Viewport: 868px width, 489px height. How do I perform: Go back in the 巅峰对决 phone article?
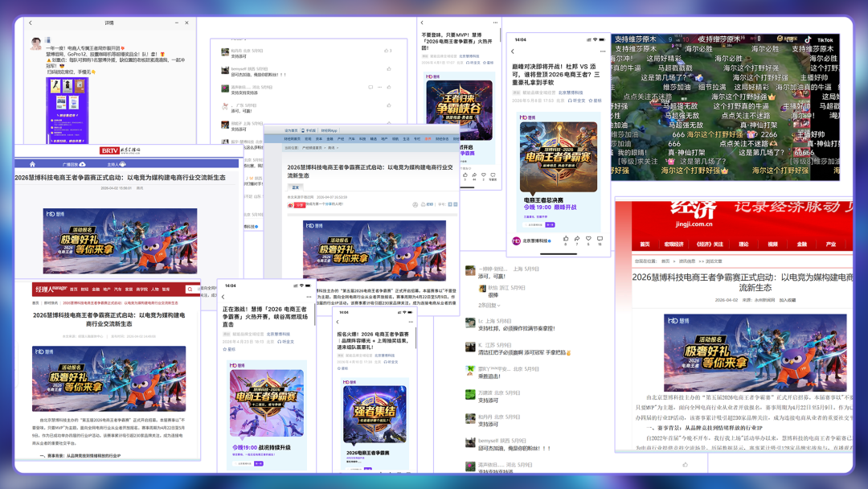(x=513, y=51)
